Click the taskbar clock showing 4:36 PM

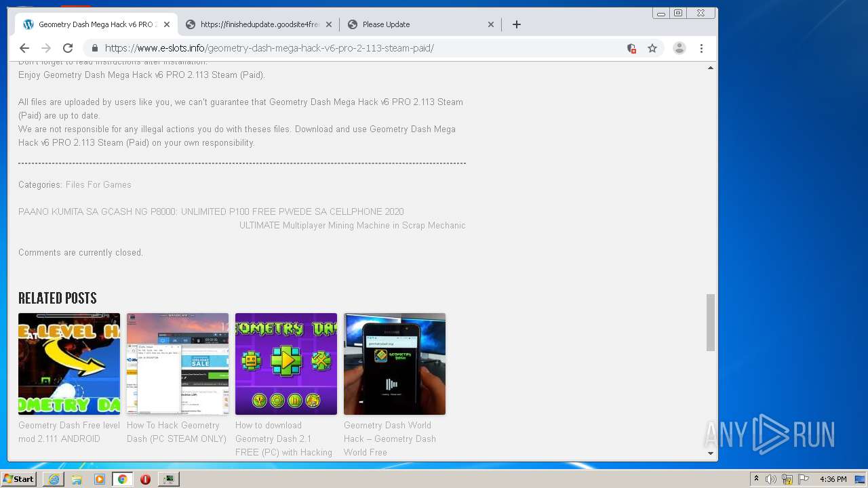point(833,479)
